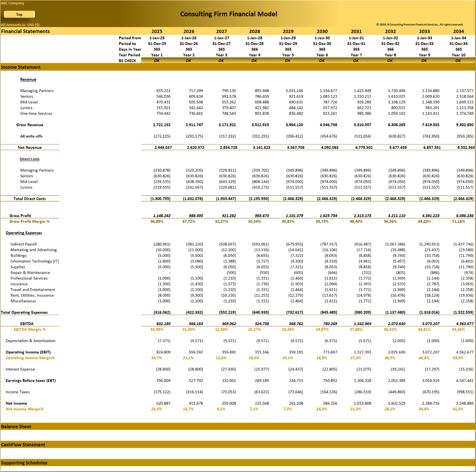Click the Consulting Firm Financial Model title

pyautogui.click(x=229, y=14)
